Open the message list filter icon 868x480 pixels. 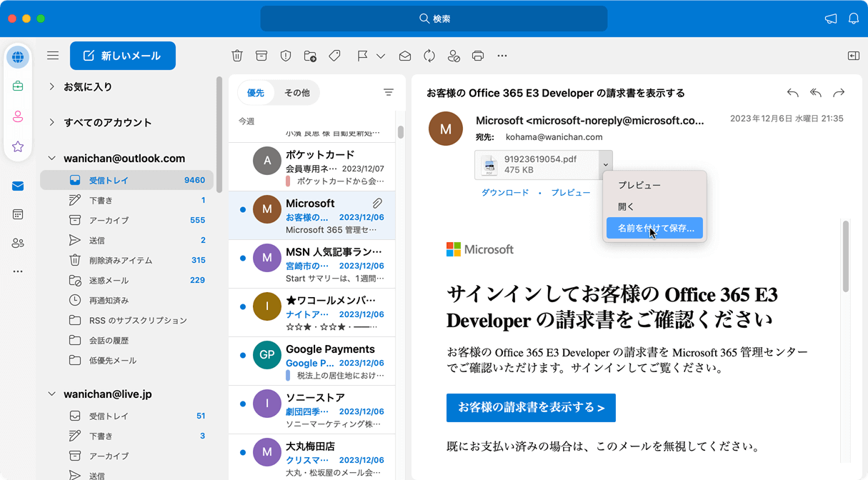click(388, 92)
